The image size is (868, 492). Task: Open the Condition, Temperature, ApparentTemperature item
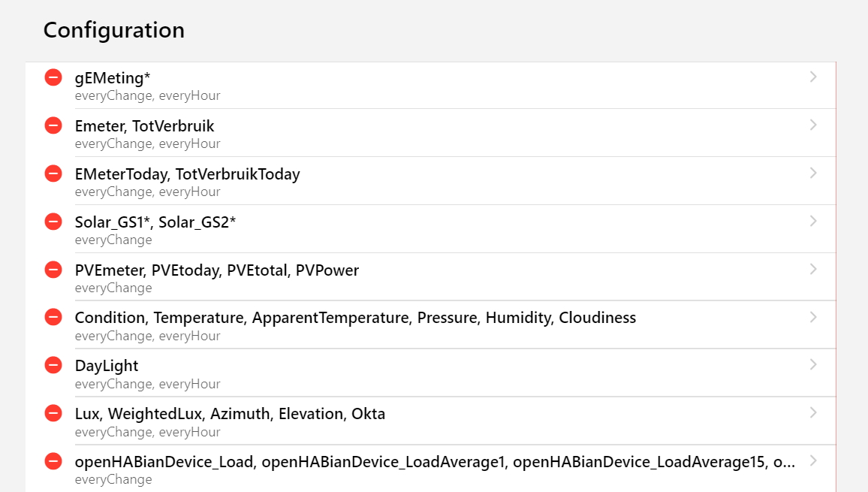point(355,318)
